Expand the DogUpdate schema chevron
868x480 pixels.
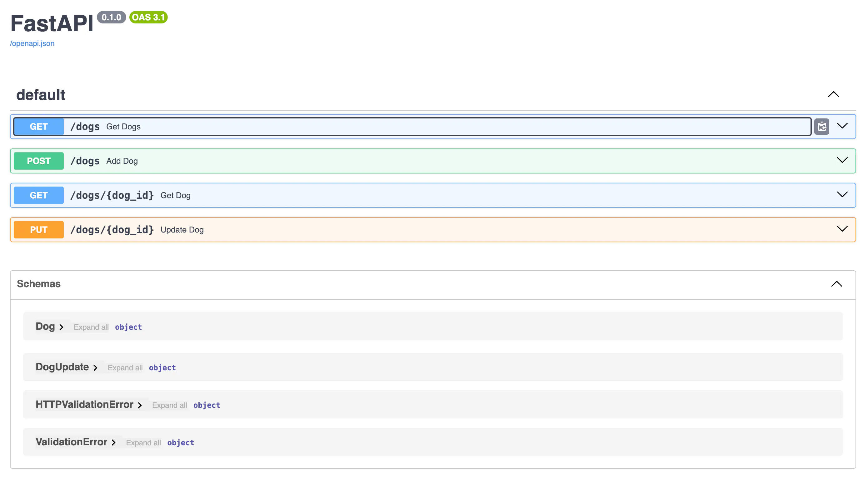pos(95,368)
